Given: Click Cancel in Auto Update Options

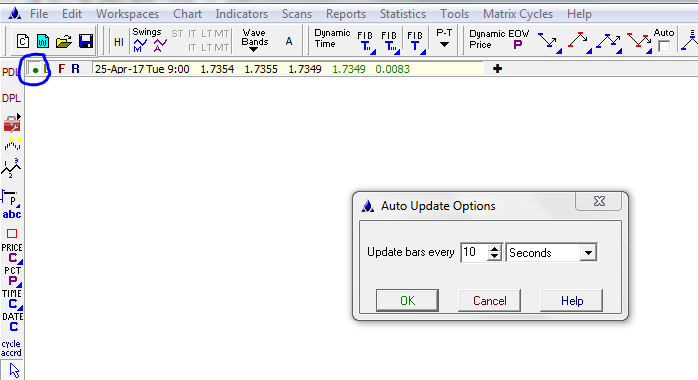Looking at the screenshot, I should point(489,301).
